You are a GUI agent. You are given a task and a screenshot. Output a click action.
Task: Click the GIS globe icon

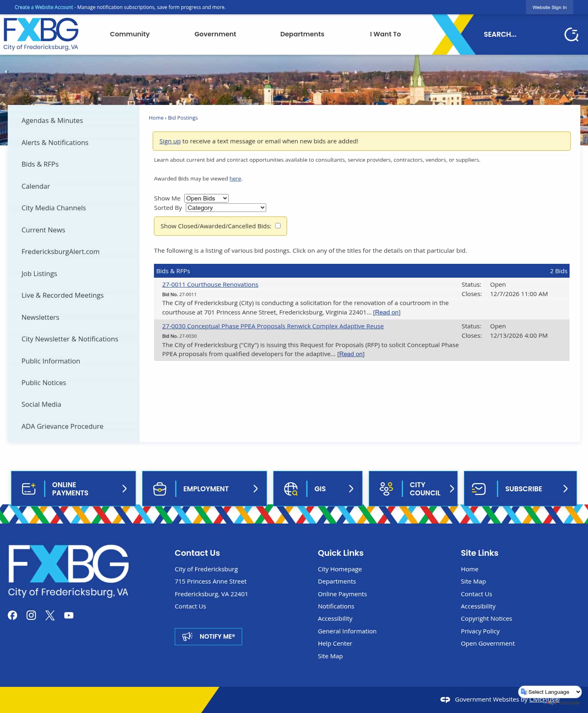(x=291, y=488)
